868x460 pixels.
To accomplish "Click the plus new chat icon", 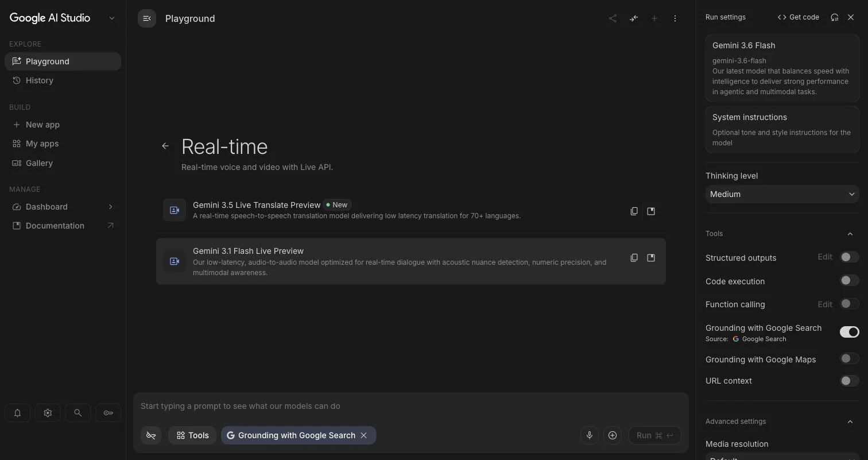I will (654, 18).
